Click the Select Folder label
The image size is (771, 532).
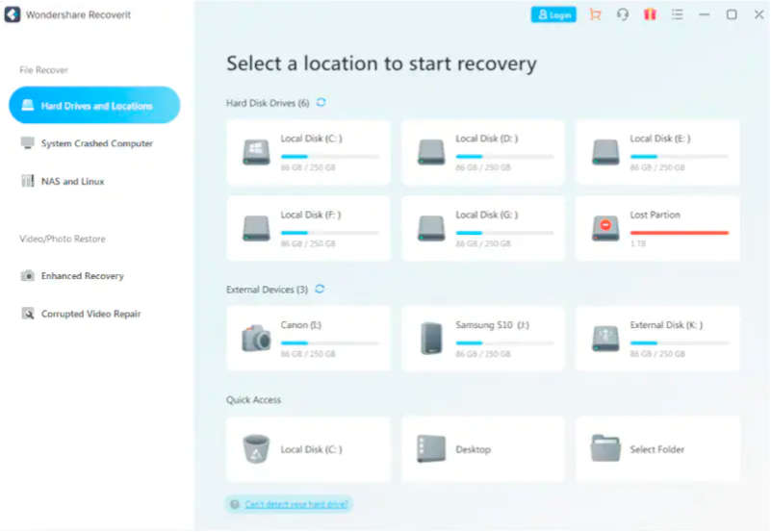pos(656,449)
